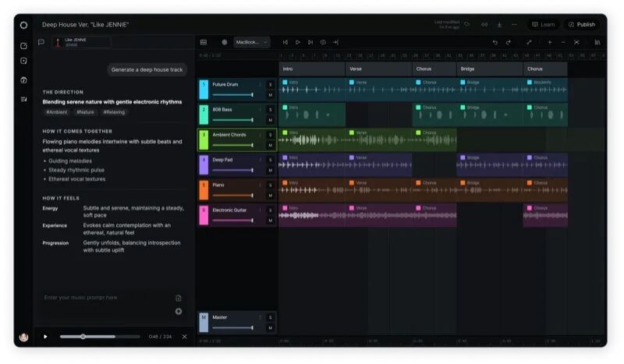
Task: Toggle the loop button in transport
Action: point(323,42)
